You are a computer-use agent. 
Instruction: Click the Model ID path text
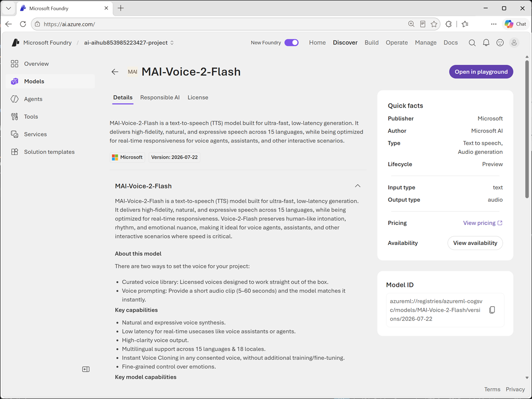[x=436, y=310]
